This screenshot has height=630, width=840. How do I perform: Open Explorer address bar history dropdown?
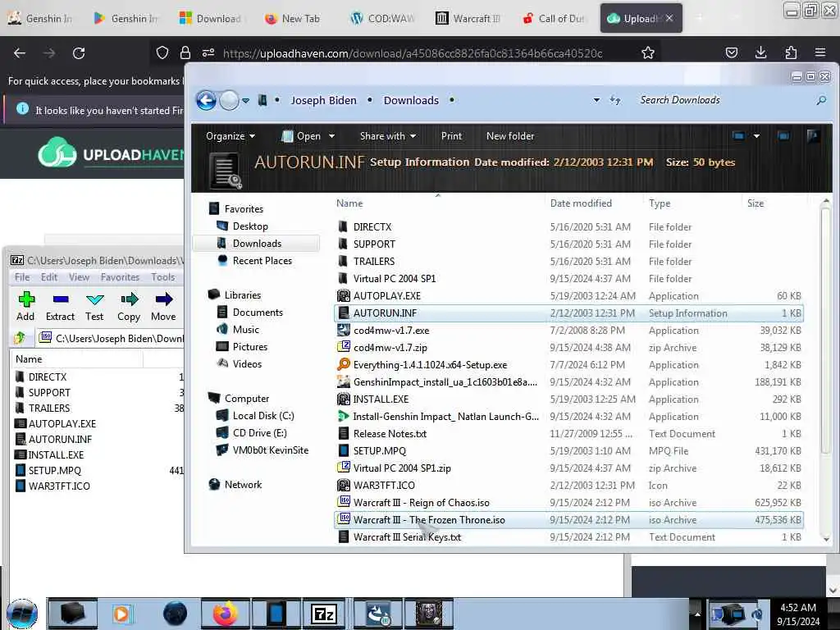(596, 100)
